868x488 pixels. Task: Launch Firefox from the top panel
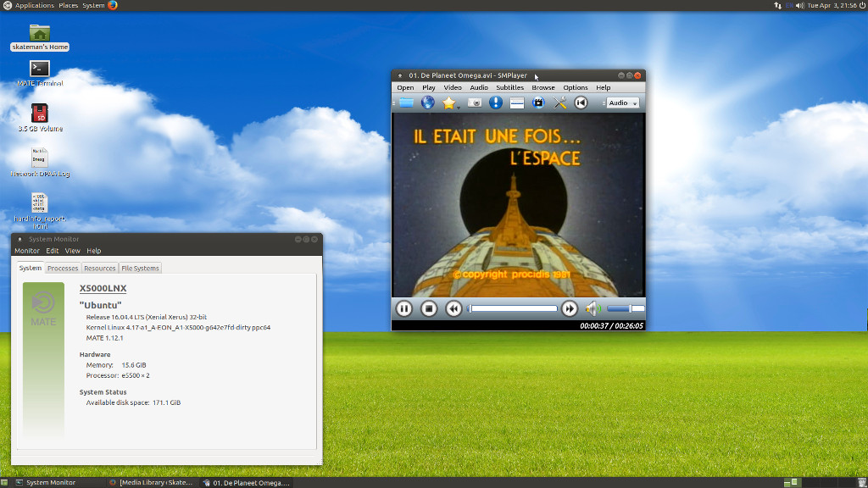pos(113,6)
